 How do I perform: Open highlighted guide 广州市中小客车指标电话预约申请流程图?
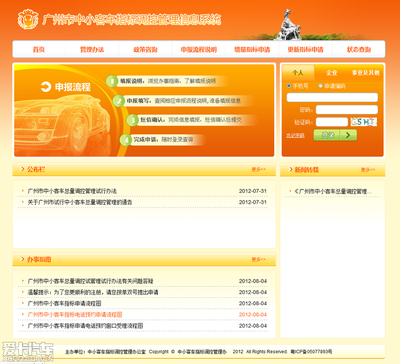75,314
